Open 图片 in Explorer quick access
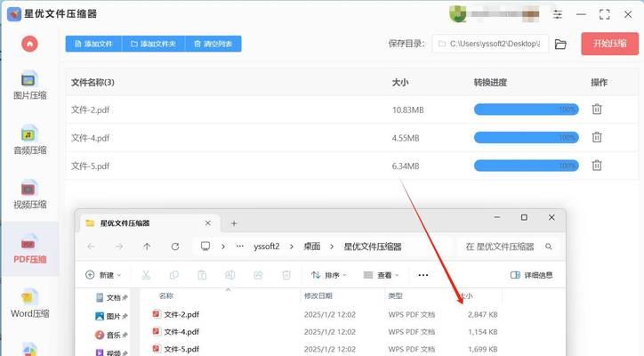644x356 pixels. pos(111,316)
